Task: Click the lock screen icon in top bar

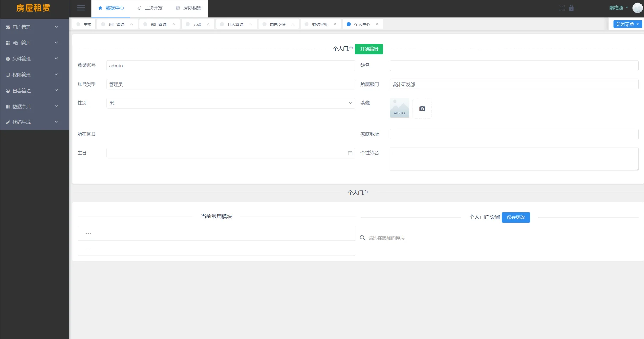Action: click(571, 8)
